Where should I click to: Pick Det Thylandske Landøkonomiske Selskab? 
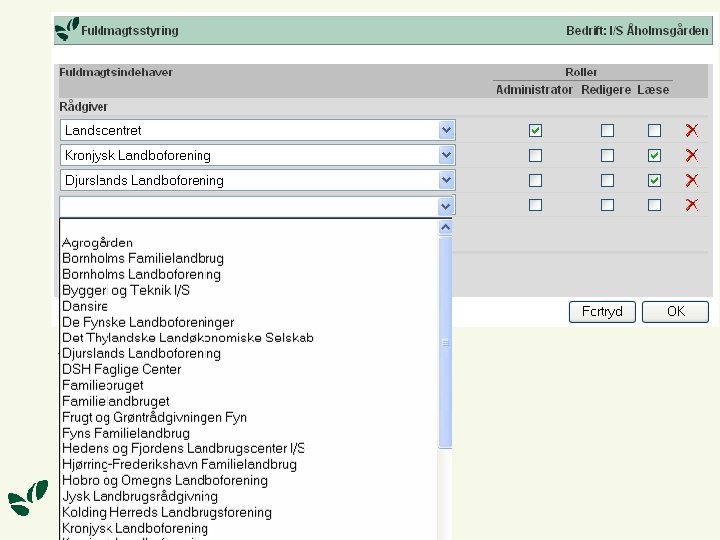[188, 338]
